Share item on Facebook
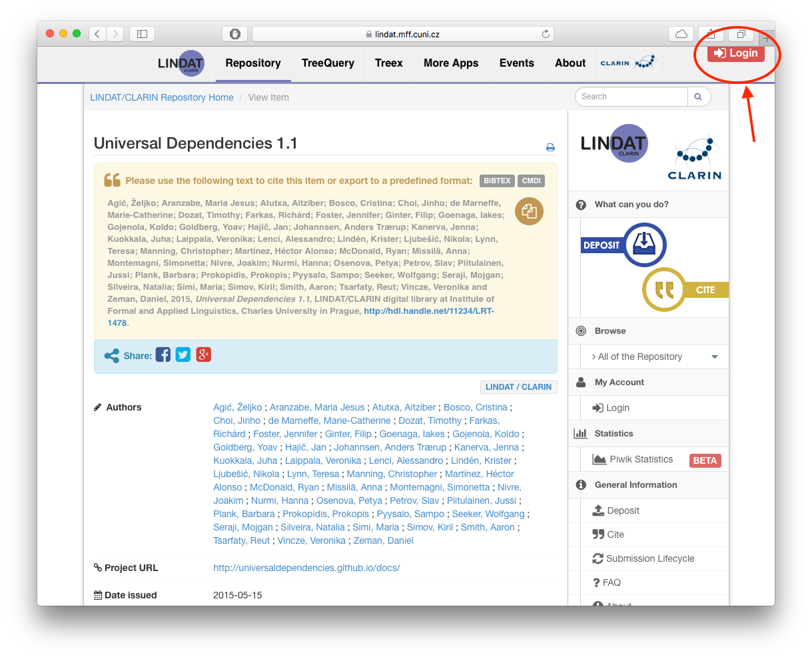 [163, 354]
